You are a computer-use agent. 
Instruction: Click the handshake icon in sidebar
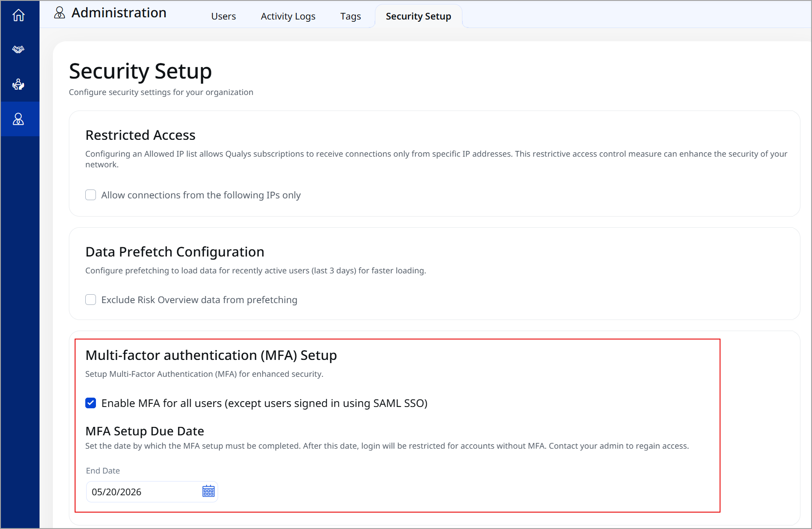18,49
